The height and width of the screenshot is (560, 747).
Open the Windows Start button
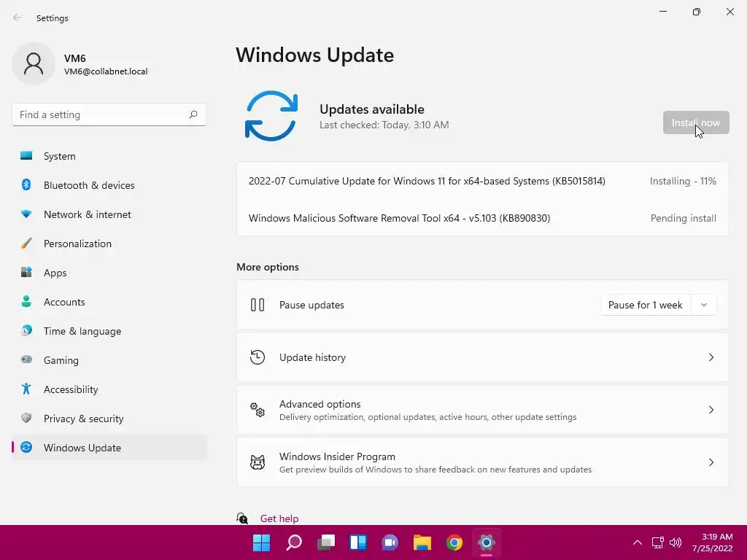261,542
